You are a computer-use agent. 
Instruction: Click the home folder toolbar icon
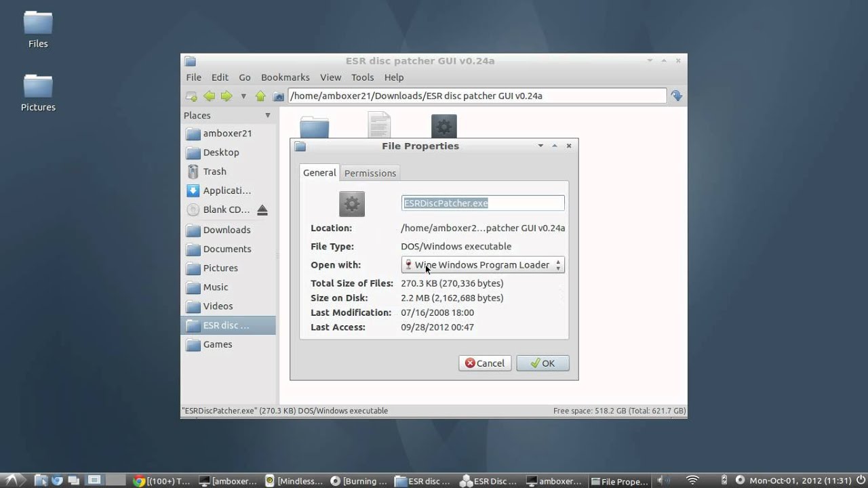pyautogui.click(x=278, y=96)
